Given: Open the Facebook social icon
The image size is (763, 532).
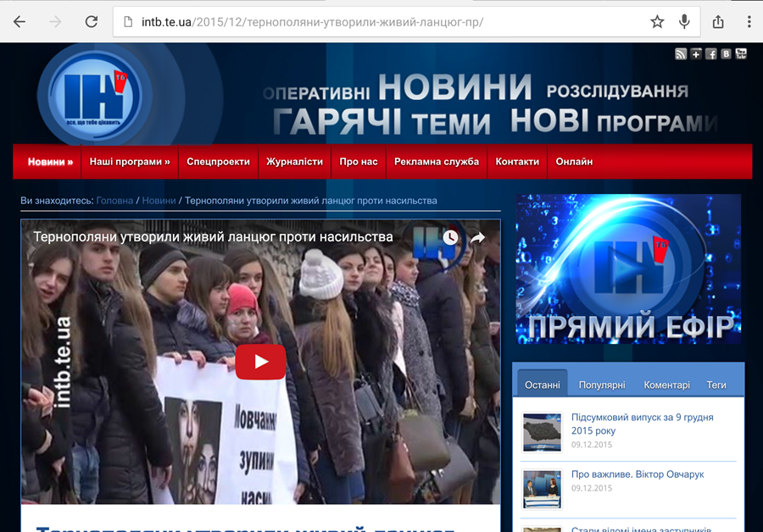Looking at the screenshot, I should click(711, 54).
